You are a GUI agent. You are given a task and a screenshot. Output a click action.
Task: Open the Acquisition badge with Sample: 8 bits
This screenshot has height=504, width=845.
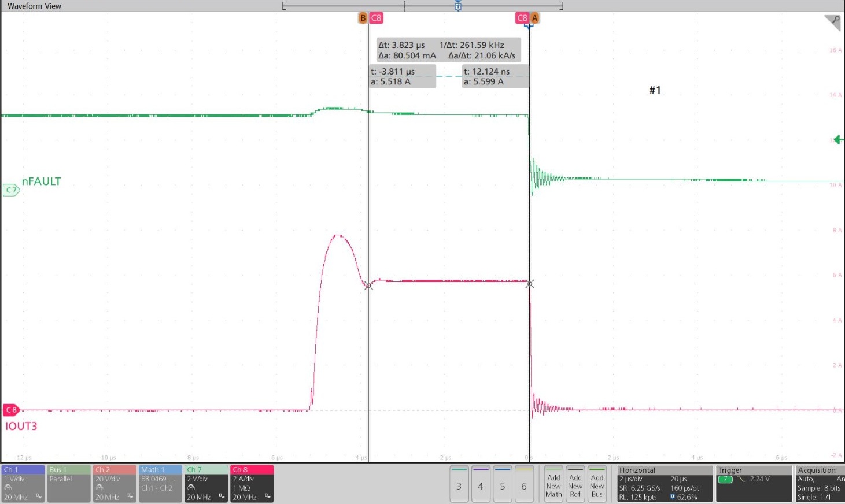coord(818,483)
